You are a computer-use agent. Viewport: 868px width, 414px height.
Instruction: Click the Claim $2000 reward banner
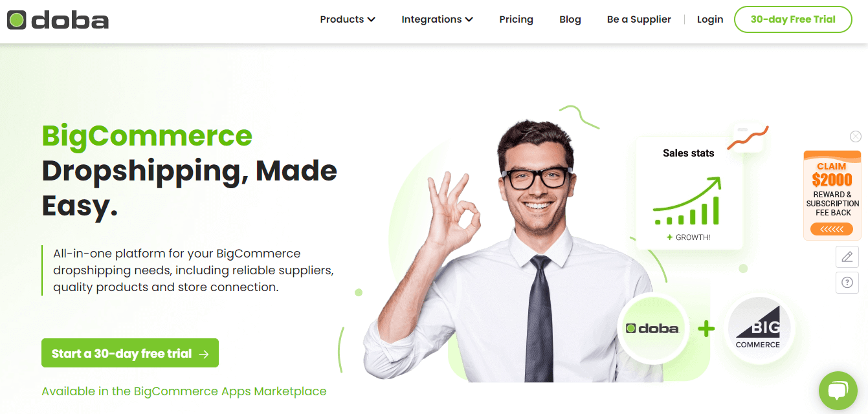tap(832, 195)
